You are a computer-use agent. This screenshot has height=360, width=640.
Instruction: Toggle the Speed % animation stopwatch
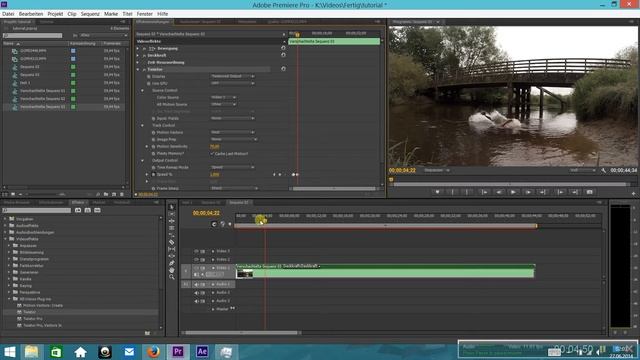(153, 174)
